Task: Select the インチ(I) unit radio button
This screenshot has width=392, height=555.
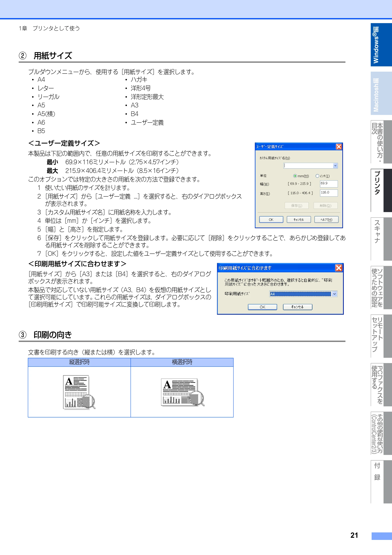Action: pos(317,176)
